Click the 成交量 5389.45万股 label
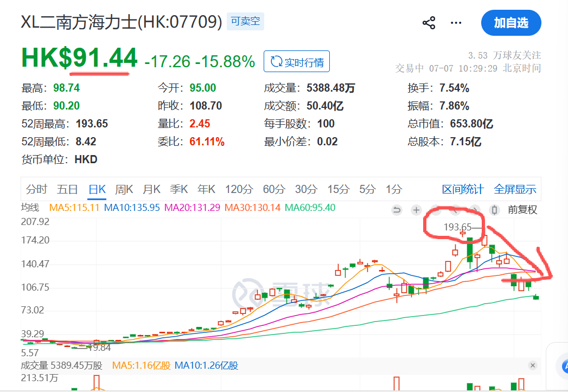 click(62, 365)
